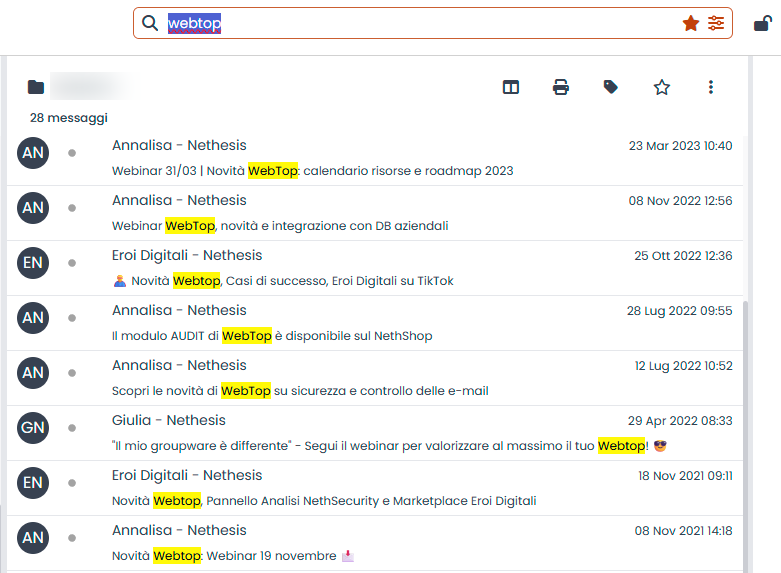Viewport: 781px width, 573px height.
Task: Toggle read dot on 18 Nov 2021 message
Action: pyautogui.click(x=72, y=483)
